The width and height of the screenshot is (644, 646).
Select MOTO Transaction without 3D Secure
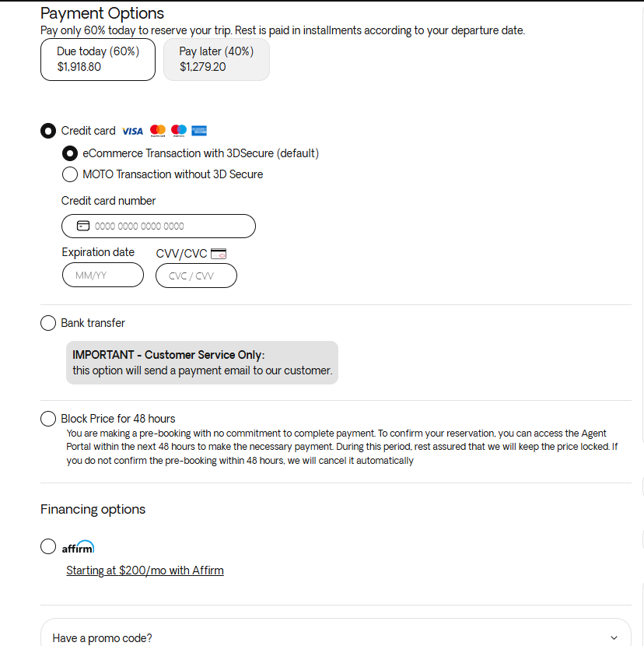point(70,174)
